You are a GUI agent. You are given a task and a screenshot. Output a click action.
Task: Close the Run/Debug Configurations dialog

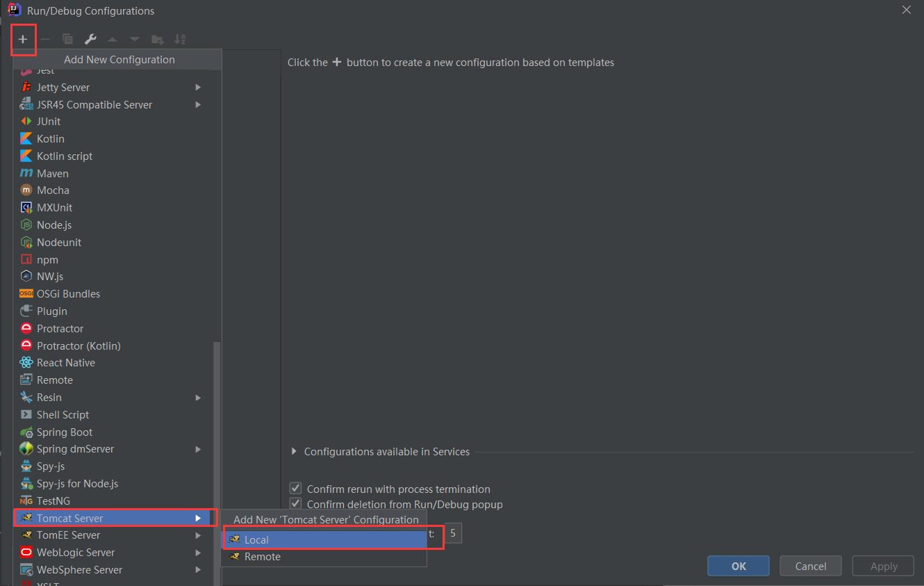906,10
